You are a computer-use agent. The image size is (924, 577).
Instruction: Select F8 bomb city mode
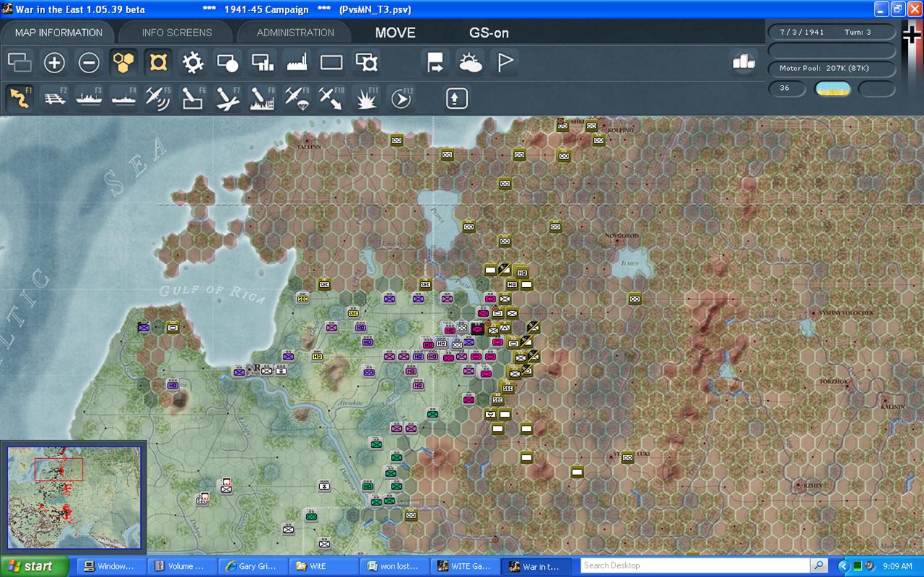(x=263, y=98)
